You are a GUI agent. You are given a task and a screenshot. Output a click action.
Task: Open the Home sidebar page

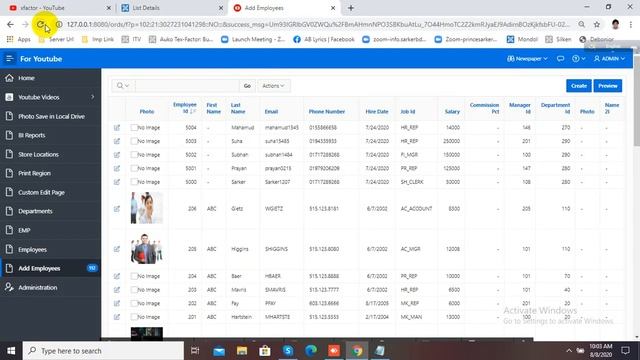pyautogui.click(x=26, y=78)
